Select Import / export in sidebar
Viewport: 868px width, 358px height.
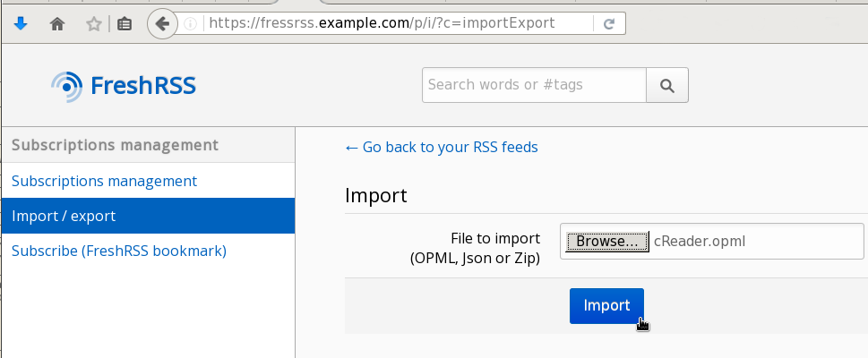pos(64,216)
